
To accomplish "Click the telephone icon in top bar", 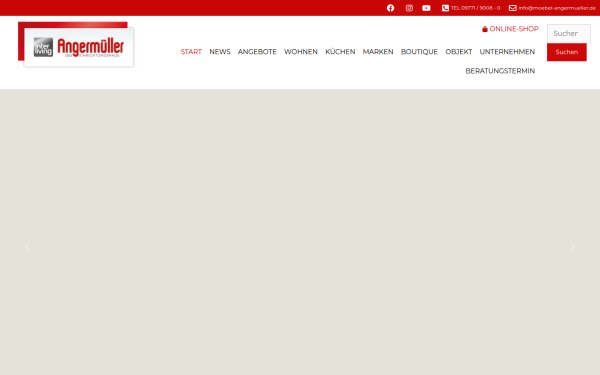I will coord(445,8).
